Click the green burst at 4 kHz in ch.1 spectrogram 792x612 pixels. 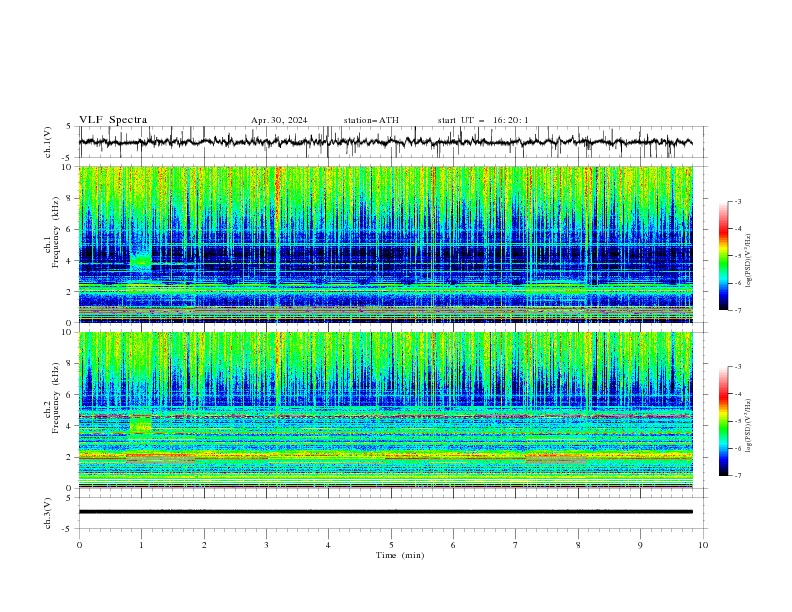coord(141,261)
